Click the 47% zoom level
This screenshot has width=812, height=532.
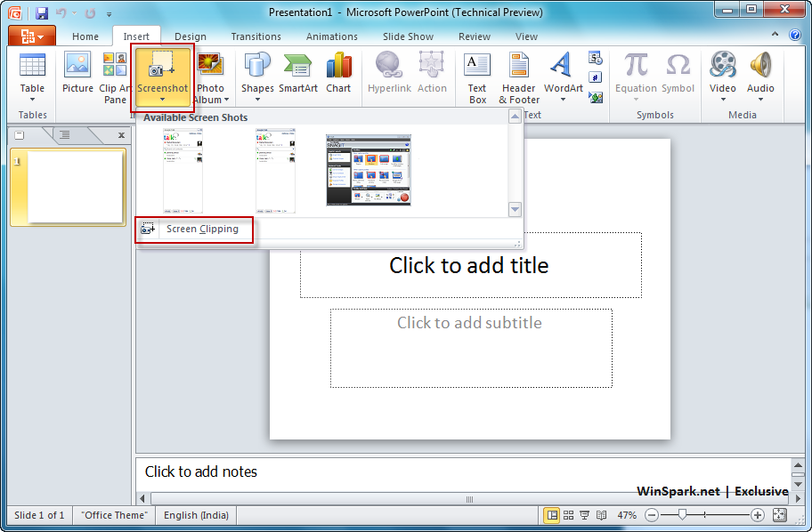coord(627,515)
